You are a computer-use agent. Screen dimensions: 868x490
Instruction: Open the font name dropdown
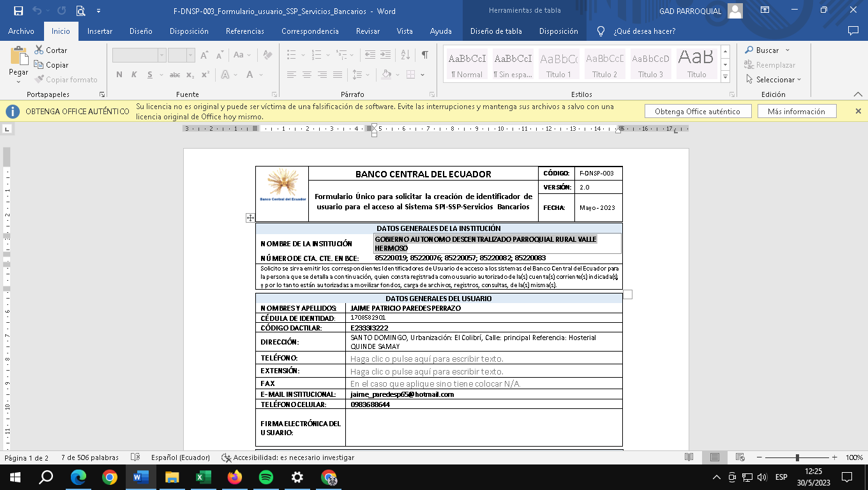point(161,56)
